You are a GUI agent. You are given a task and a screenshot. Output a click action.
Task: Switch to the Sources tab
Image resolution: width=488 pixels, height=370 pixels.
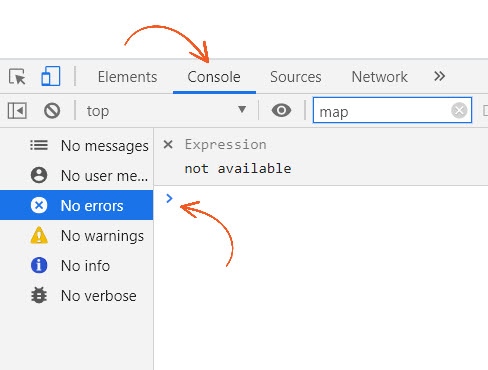click(296, 77)
